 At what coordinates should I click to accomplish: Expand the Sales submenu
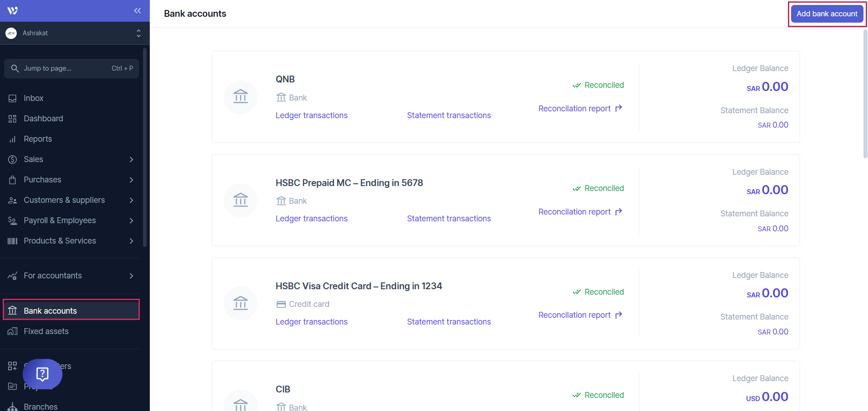131,159
